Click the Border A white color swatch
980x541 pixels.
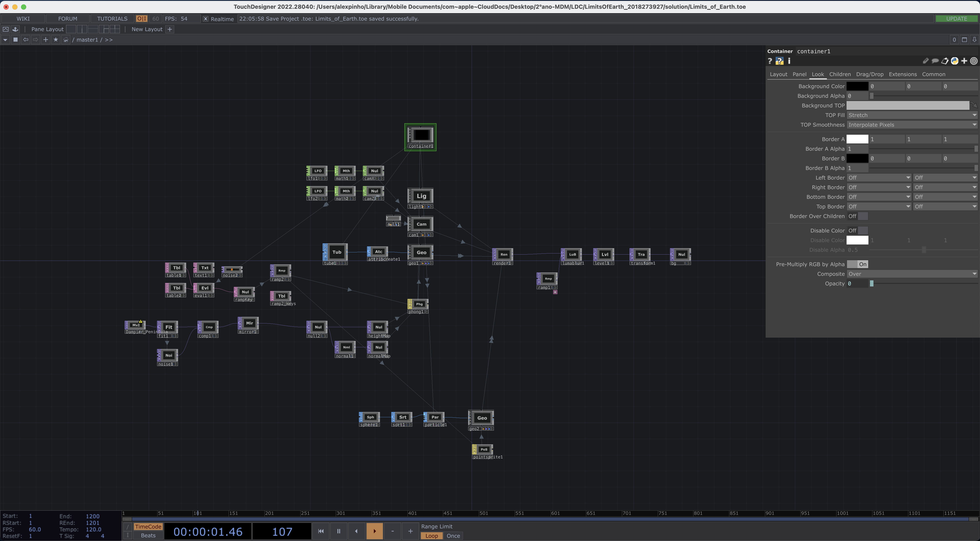857,139
